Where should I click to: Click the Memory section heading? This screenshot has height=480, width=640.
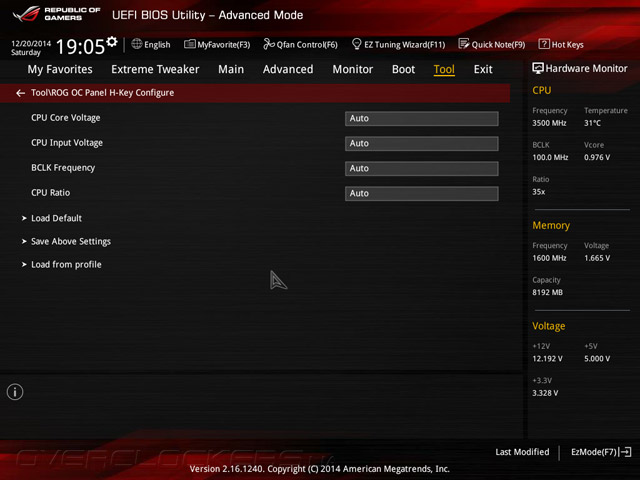tap(551, 226)
